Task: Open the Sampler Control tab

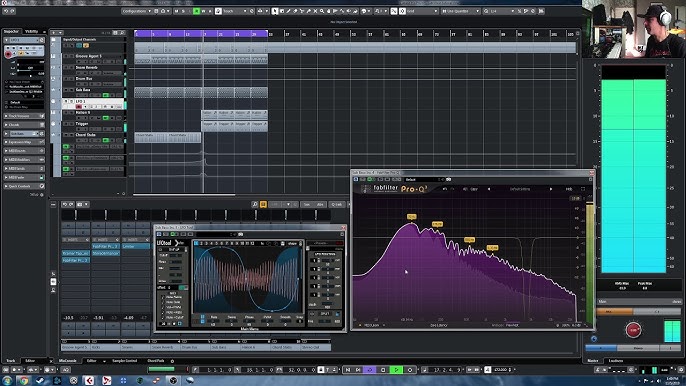Action: click(x=125, y=361)
